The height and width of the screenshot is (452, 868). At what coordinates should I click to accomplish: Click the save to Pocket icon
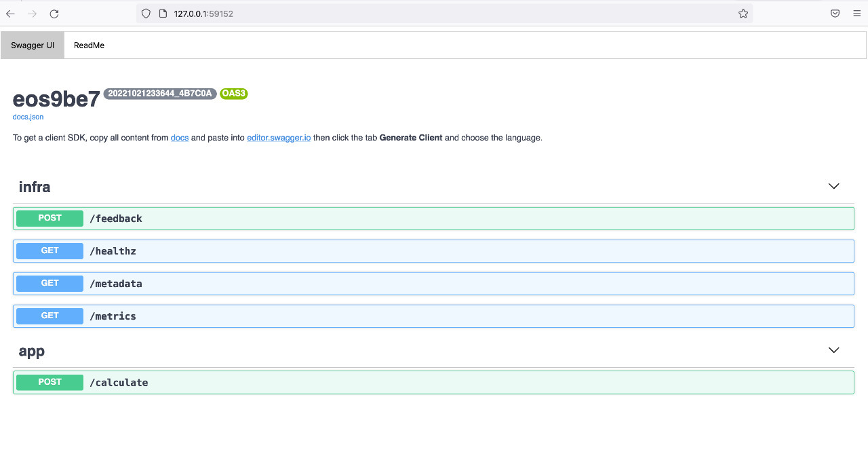click(x=835, y=13)
